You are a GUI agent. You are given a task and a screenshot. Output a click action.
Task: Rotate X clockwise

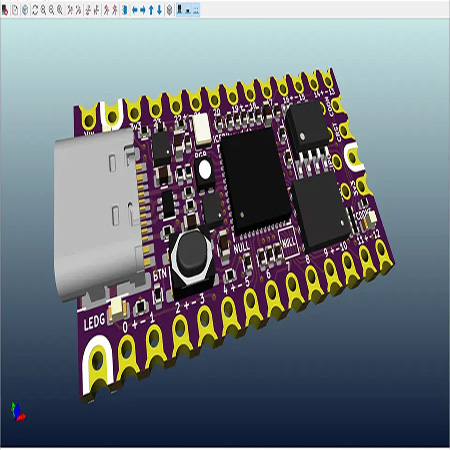(x=70, y=10)
